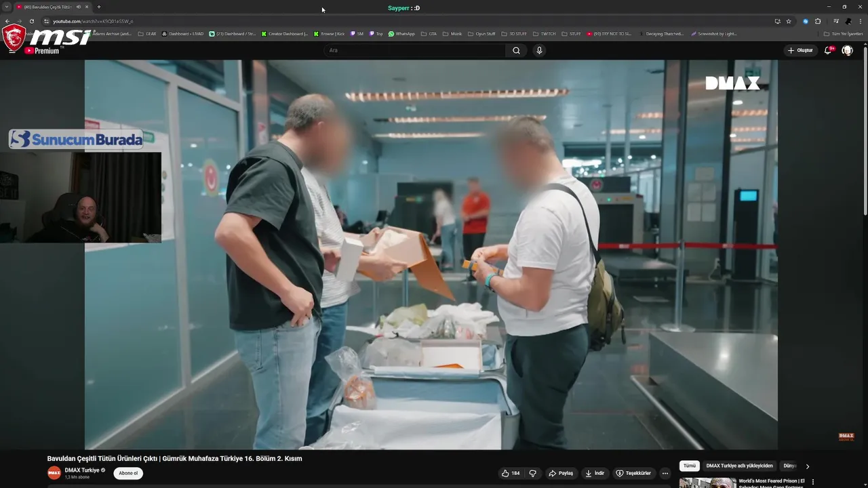This screenshot has height=488, width=868.
Task: Dislike the video with thumbs-down icon
Action: click(533, 473)
